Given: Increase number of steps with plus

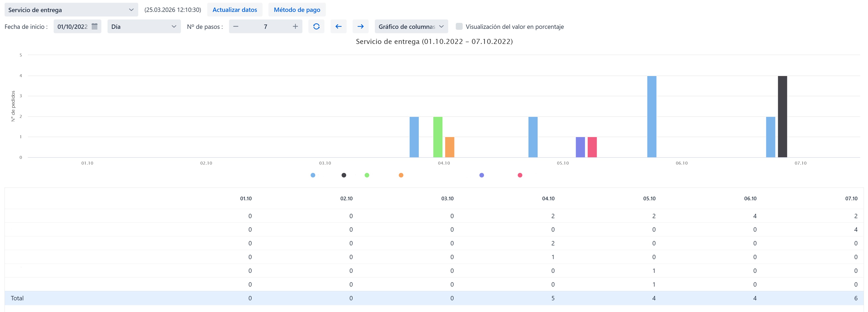Looking at the screenshot, I should click(x=295, y=27).
